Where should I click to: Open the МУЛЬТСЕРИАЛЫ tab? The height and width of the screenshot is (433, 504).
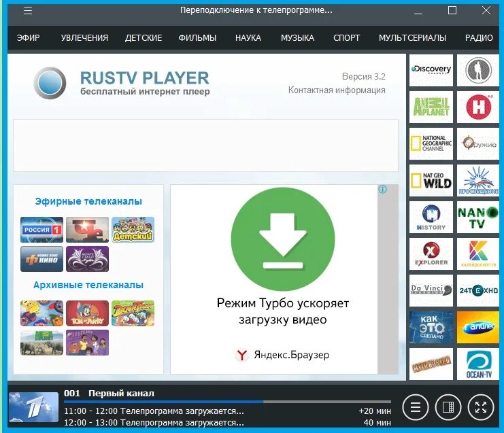[x=412, y=38]
